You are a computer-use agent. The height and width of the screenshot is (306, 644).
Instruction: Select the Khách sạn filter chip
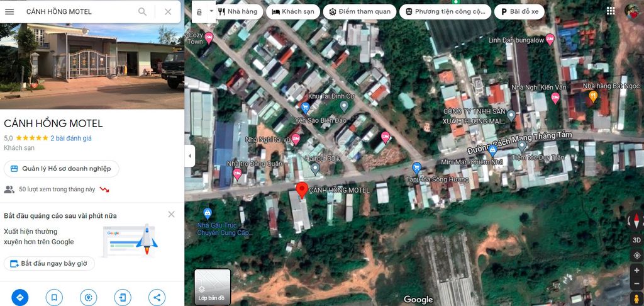click(x=293, y=11)
